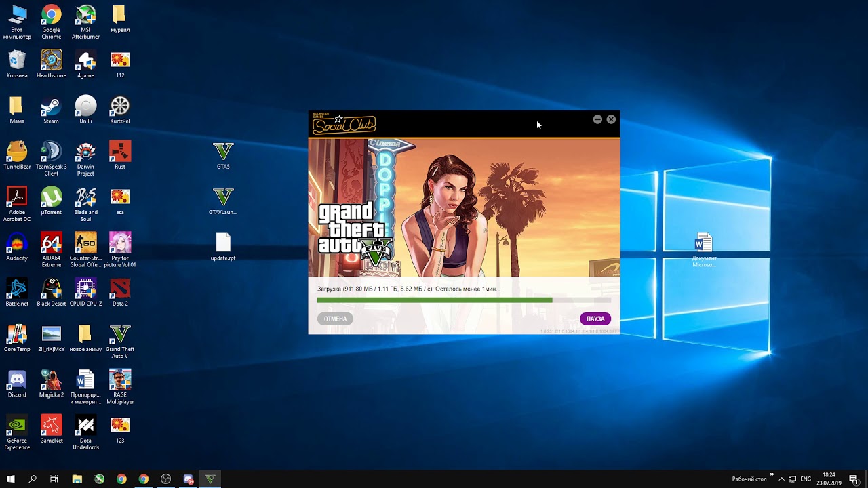Expand hidden system tray icons chevron
Viewport: 868px width, 488px height.
click(781, 479)
